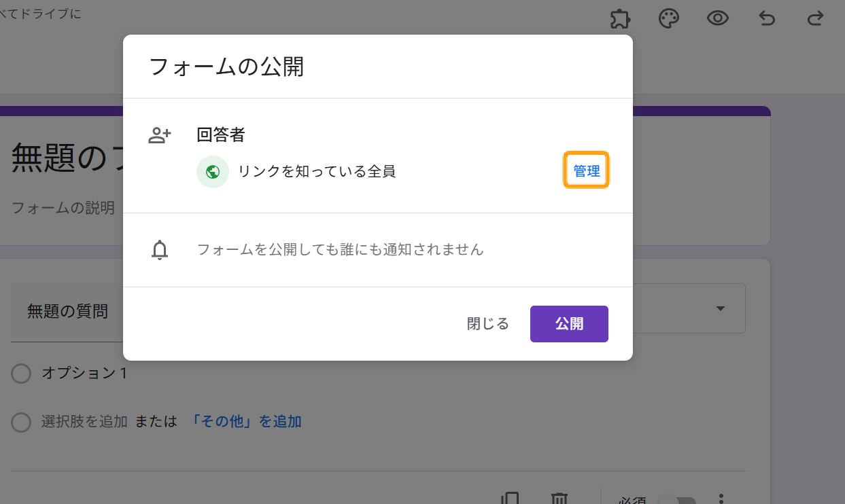Screen dimensions: 845x504
Task: Click the 管理 button for respondents
Action: [x=587, y=171]
